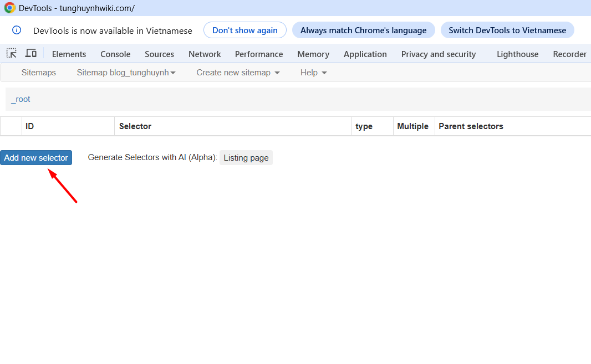Image resolution: width=591 pixels, height=364 pixels.
Task: Open the Sitemaps menu item
Action: [38, 73]
